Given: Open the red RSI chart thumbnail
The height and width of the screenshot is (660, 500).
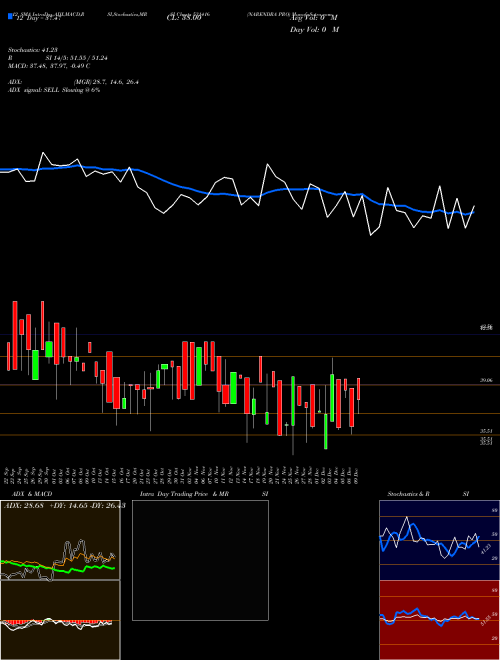Looking at the screenshot, I should coord(439,620).
